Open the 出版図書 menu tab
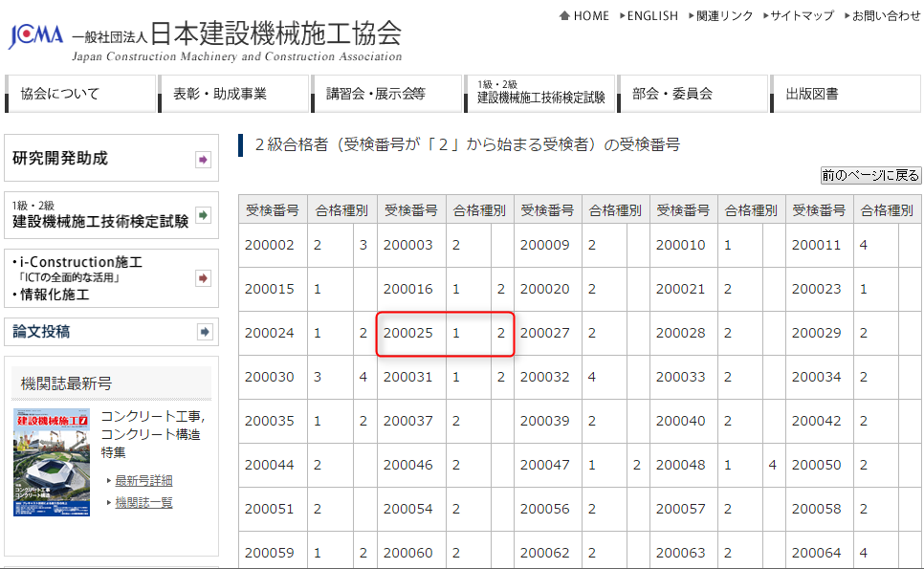 pos(846,94)
